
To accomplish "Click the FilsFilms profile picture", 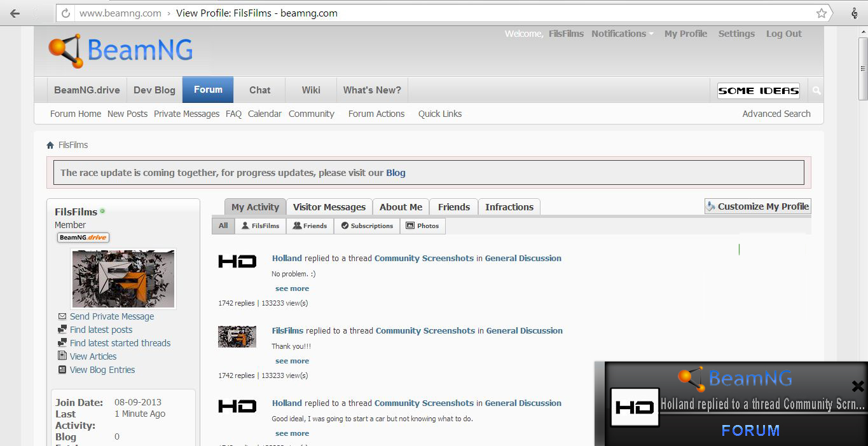I will pyautogui.click(x=123, y=278).
